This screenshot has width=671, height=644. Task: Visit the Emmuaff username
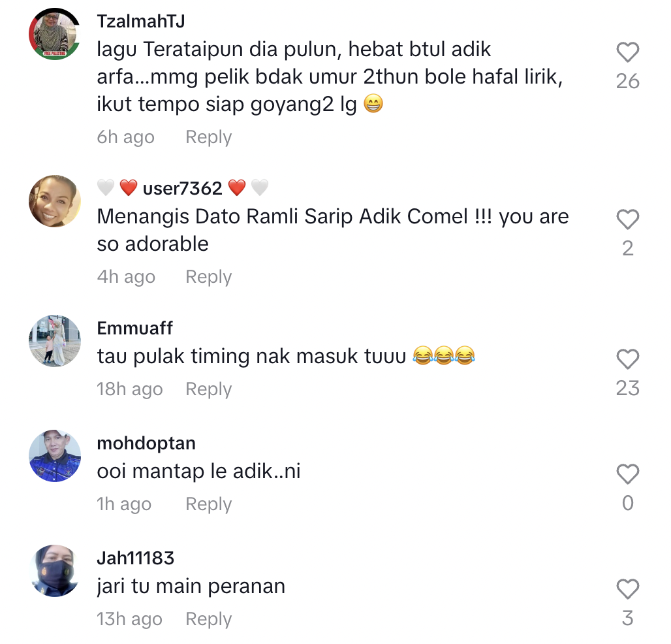135,329
